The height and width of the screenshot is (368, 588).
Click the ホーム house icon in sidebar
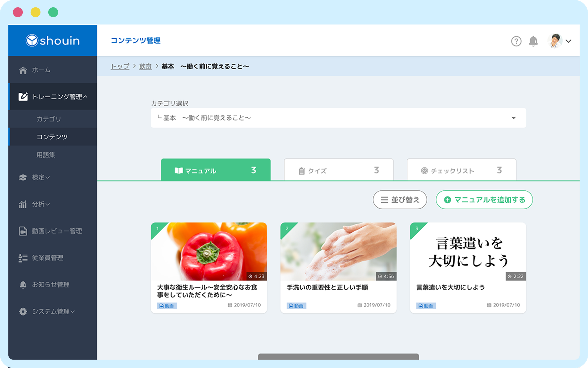click(23, 70)
